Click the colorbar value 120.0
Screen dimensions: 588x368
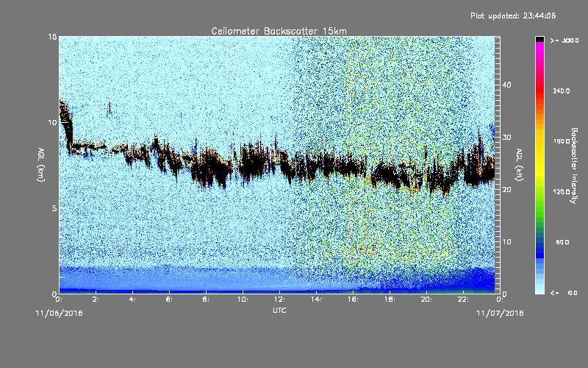click(x=562, y=191)
